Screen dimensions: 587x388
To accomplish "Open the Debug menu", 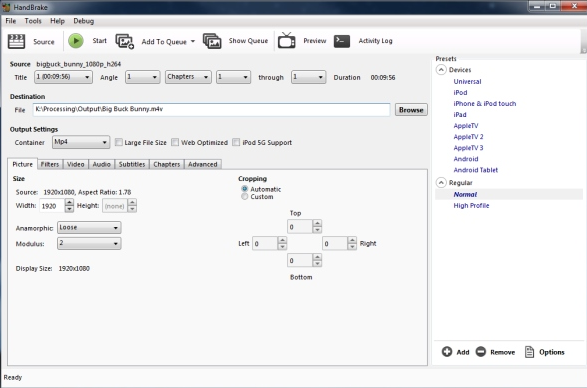I will point(83,21).
